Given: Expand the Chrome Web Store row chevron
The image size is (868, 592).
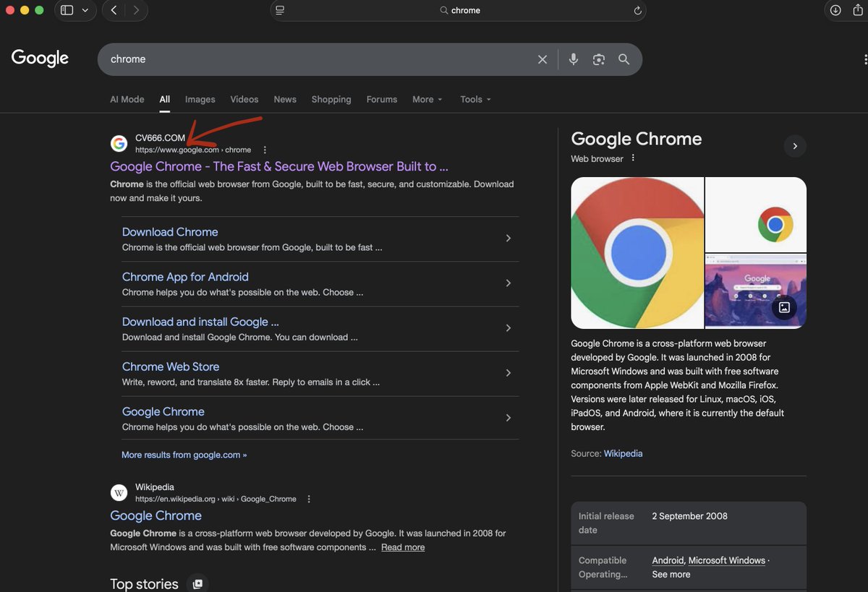Looking at the screenshot, I should pos(509,373).
